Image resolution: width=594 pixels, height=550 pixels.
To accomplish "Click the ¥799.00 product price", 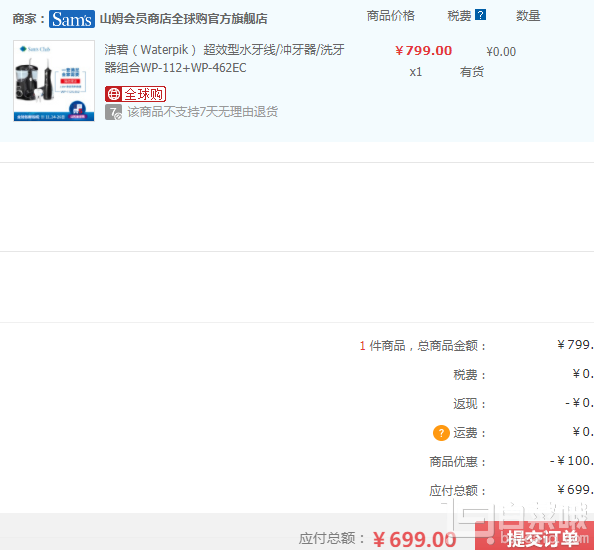I will tap(424, 50).
